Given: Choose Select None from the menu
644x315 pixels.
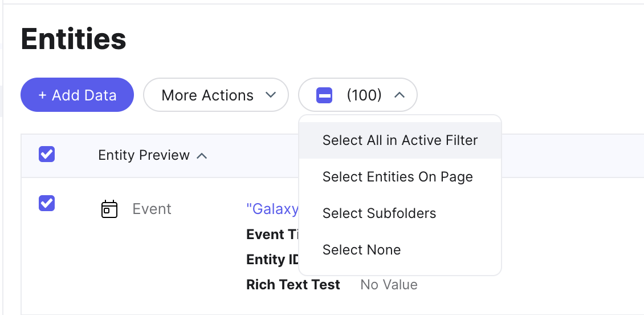Looking at the screenshot, I should click(361, 250).
